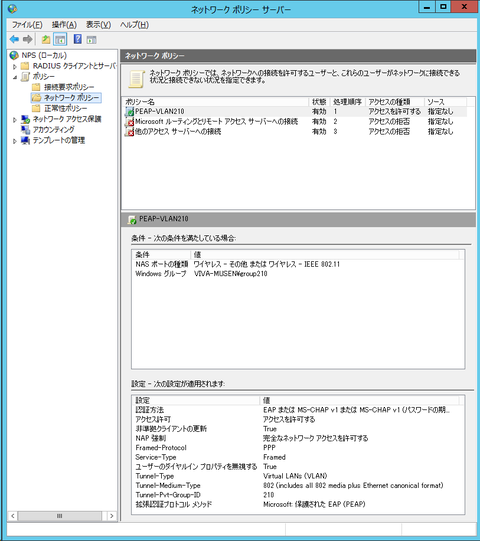Click the NAP 強制 setting row
This screenshot has height=541, width=480.
point(298,438)
